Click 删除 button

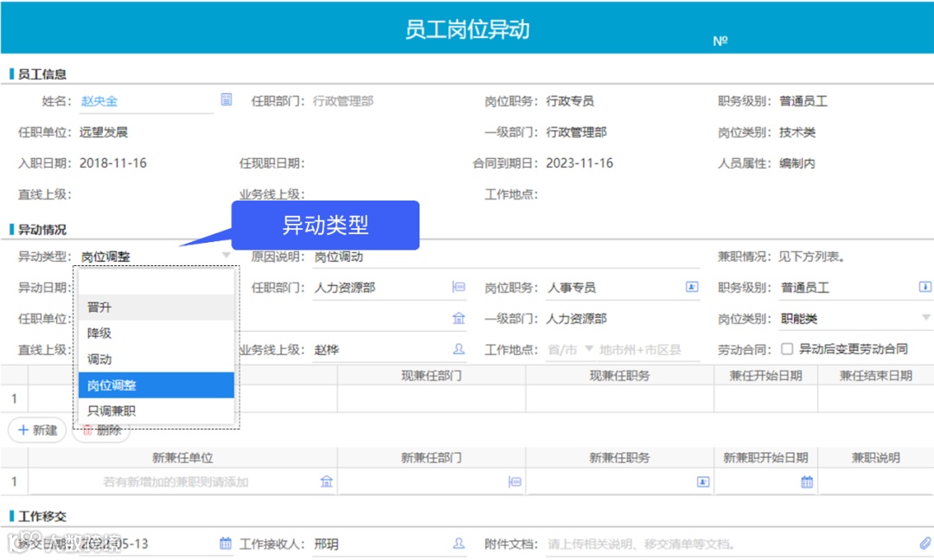coord(101,430)
